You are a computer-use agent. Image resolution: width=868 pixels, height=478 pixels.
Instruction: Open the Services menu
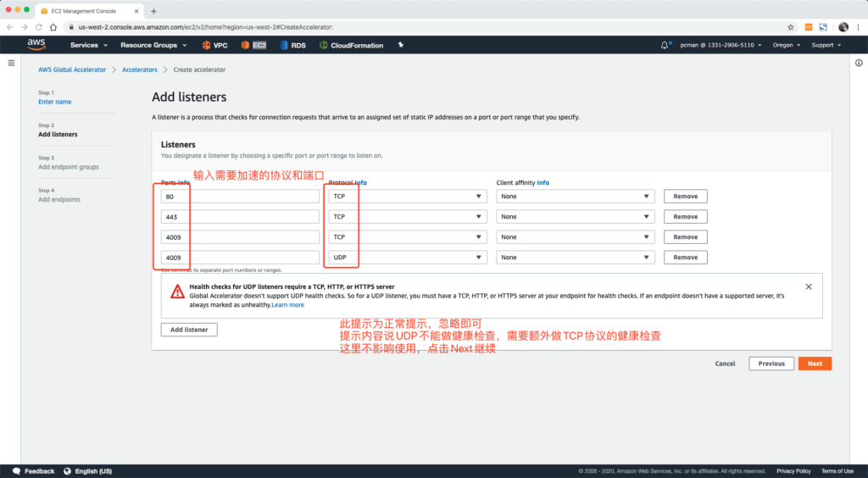coord(89,45)
